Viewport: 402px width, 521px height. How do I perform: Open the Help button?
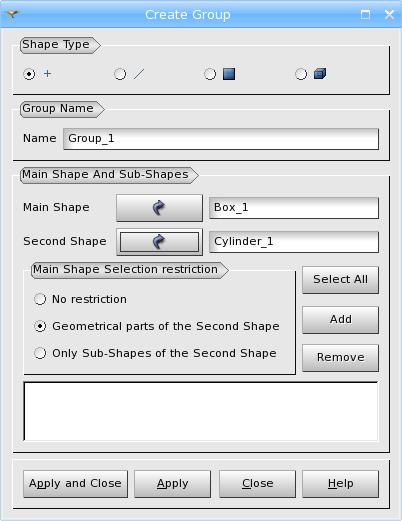[x=340, y=484]
